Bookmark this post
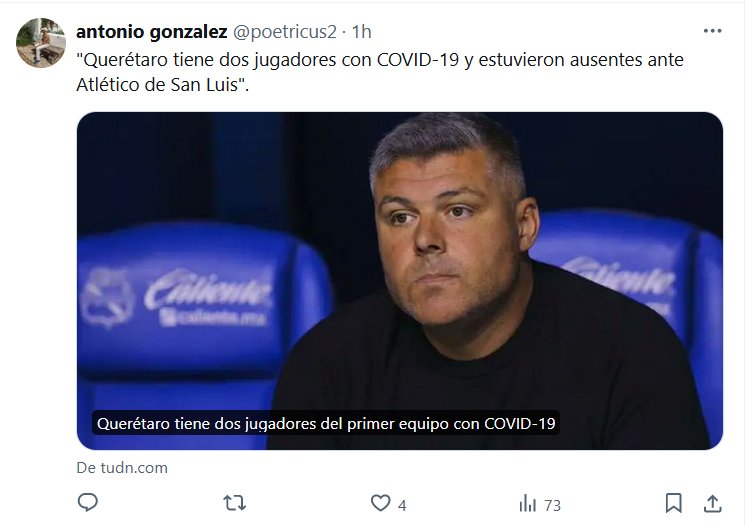Image resolution: width=746 pixels, height=526 pixels. (x=674, y=503)
